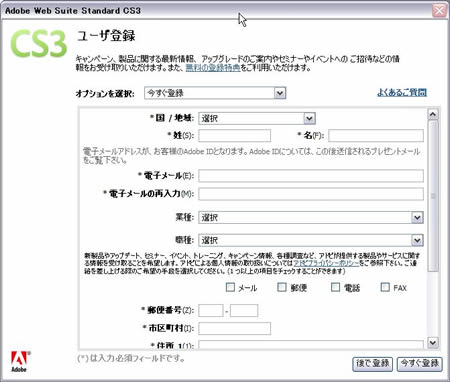
Task: Click the form scrollbar down arrow
Action: tap(433, 342)
